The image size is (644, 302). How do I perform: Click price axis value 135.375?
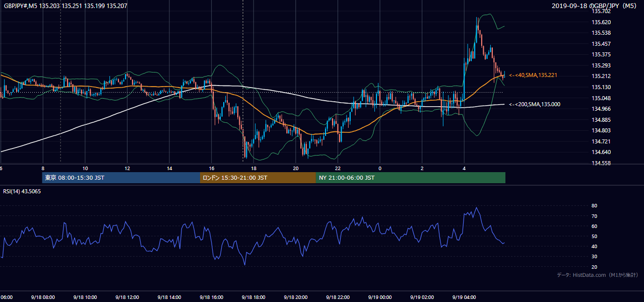pos(601,54)
